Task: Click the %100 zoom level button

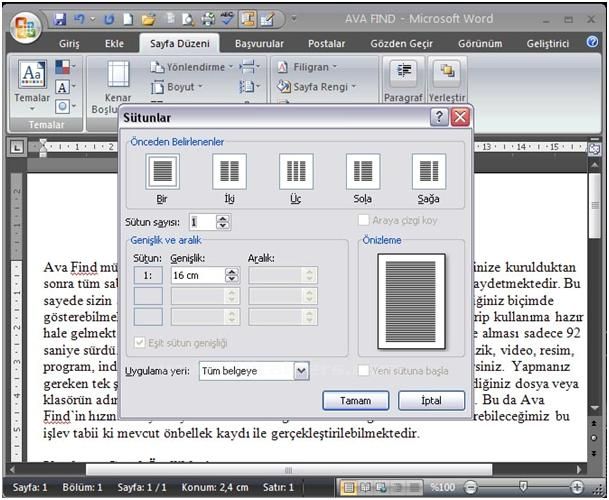Action: [443, 486]
